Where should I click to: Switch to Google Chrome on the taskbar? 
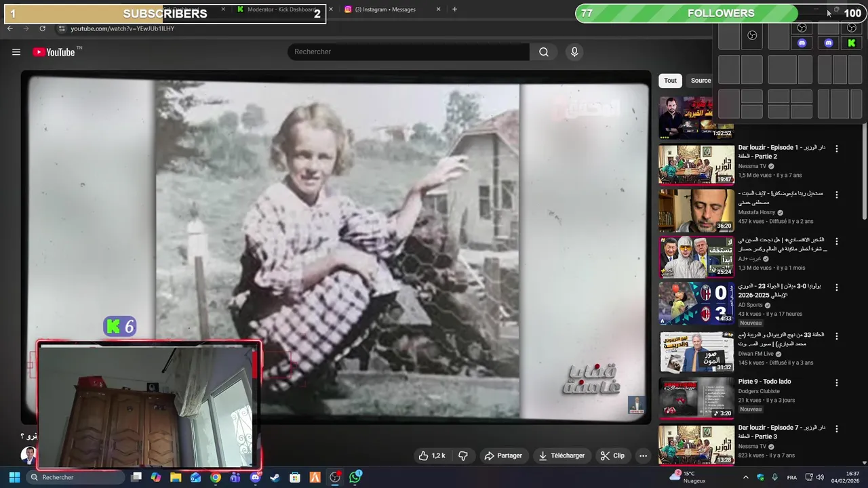[216, 477]
